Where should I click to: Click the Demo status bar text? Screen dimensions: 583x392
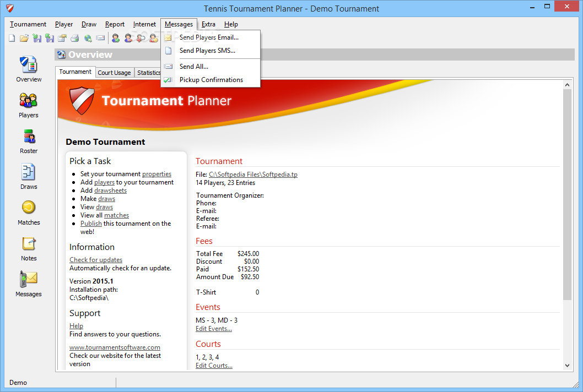(18, 382)
